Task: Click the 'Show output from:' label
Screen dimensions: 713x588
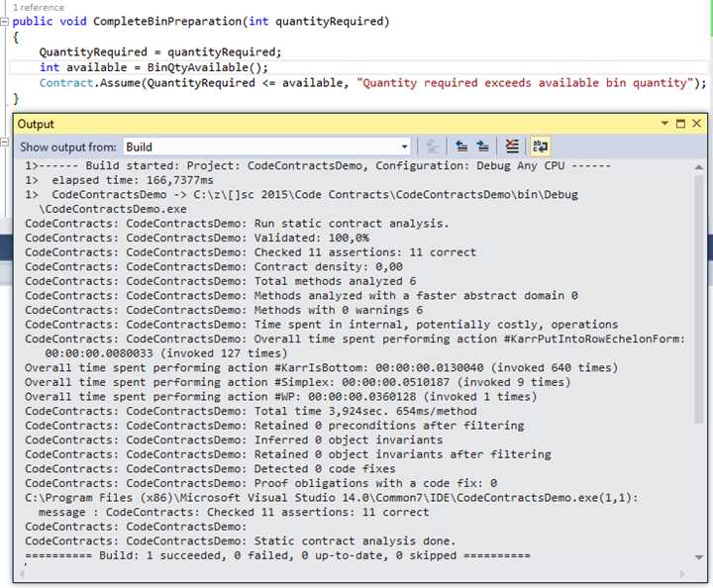Action: [x=67, y=147]
